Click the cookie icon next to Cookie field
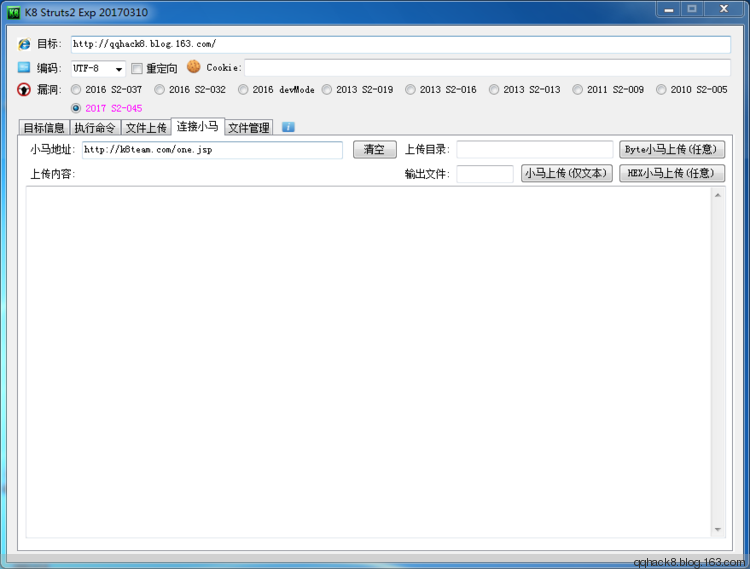This screenshot has width=750, height=569. [x=194, y=66]
